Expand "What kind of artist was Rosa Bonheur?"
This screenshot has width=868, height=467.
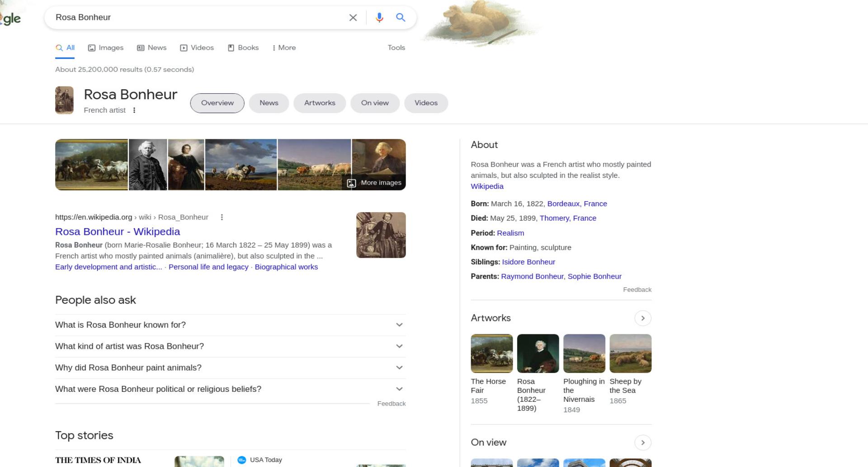point(231,346)
